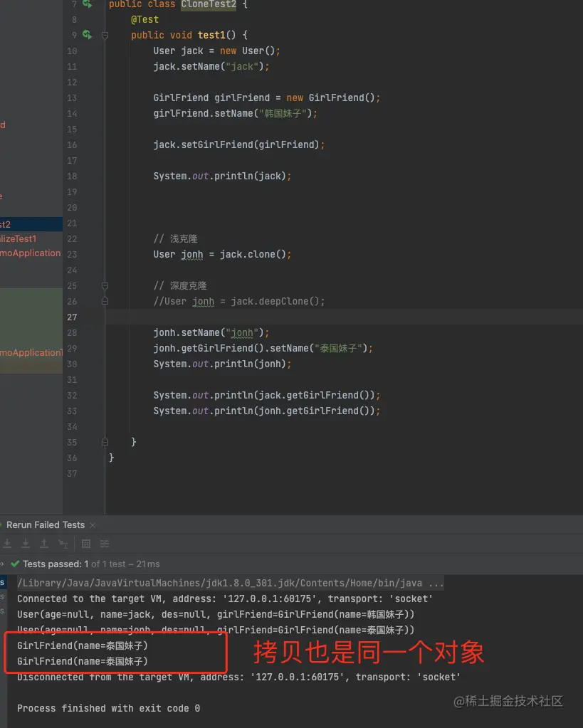Screen dimensions: 583x728
Task: Click the CloneTest2 class name in the editor
Action: point(209,4)
